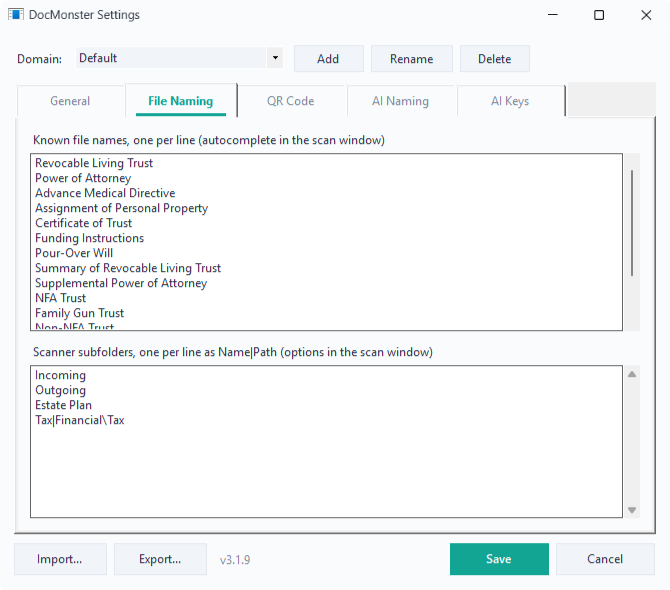Click the 'Revocable Living Trust' line
670x590 pixels.
(94, 163)
